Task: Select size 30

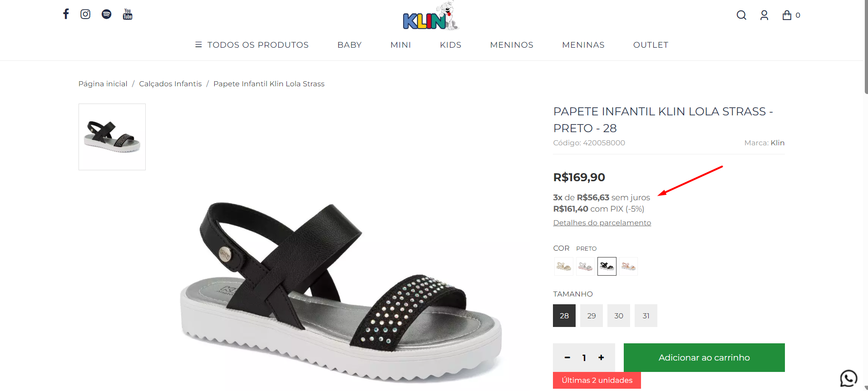Action: (x=618, y=315)
